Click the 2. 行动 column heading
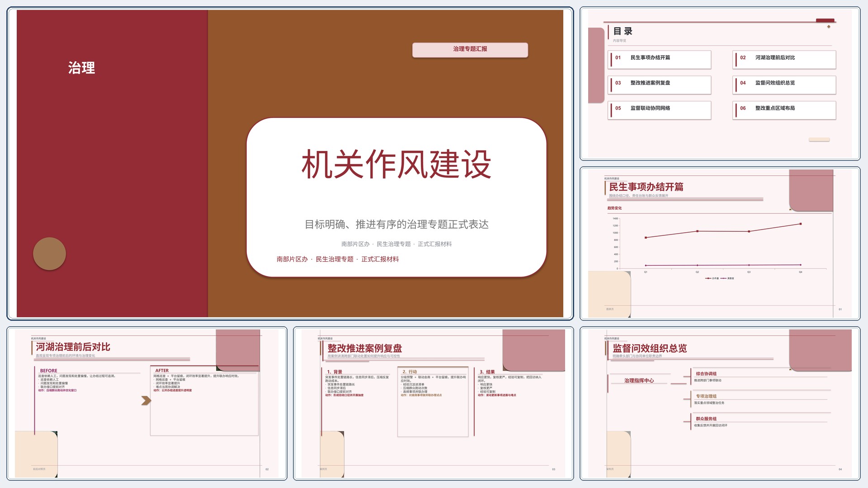The image size is (868, 488). (x=410, y=371)
